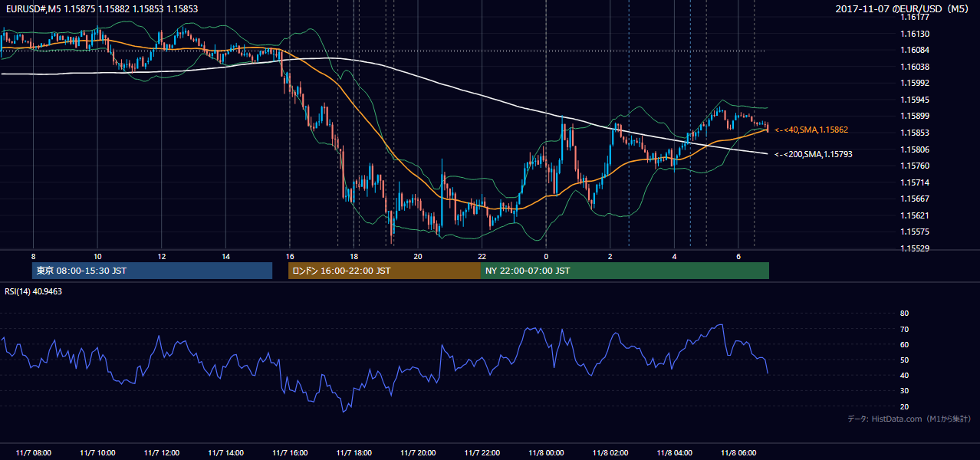
Task: Click the 11/7 14:00 time label
Action: 225,452
